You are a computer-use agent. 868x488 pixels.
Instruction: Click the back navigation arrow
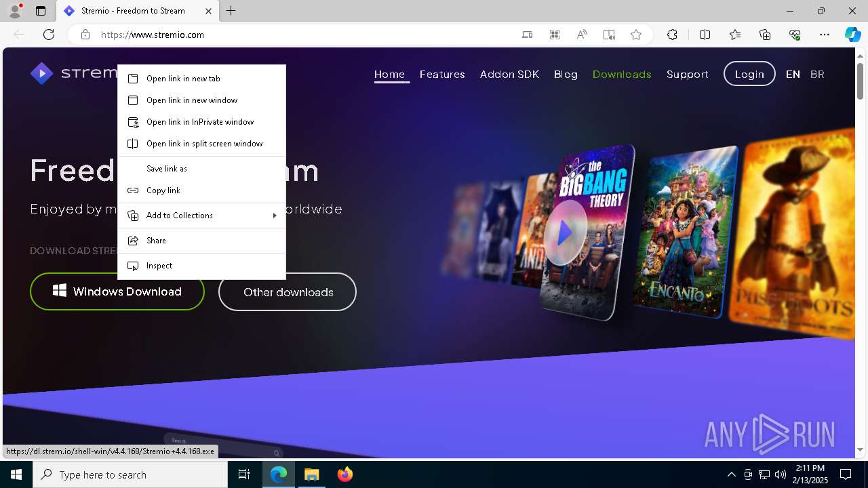coord(19,35)
